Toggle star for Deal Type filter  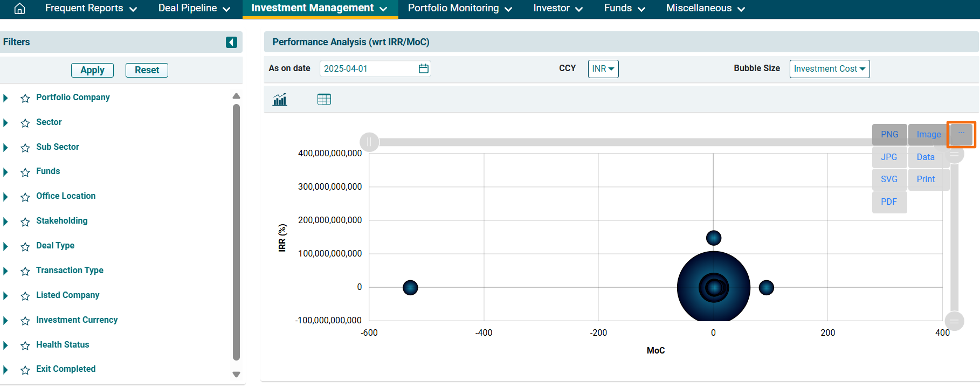pyautogui.click(x=25, y=246)
